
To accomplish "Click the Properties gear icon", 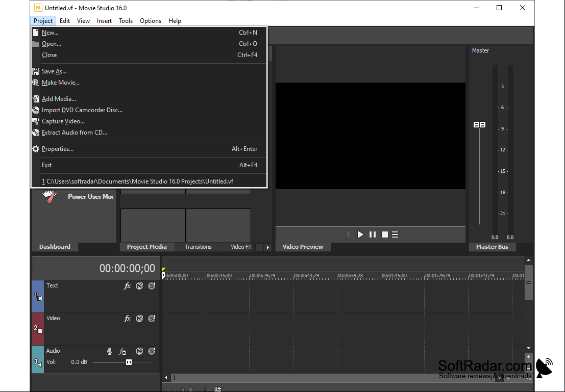I will click(36, 149).
